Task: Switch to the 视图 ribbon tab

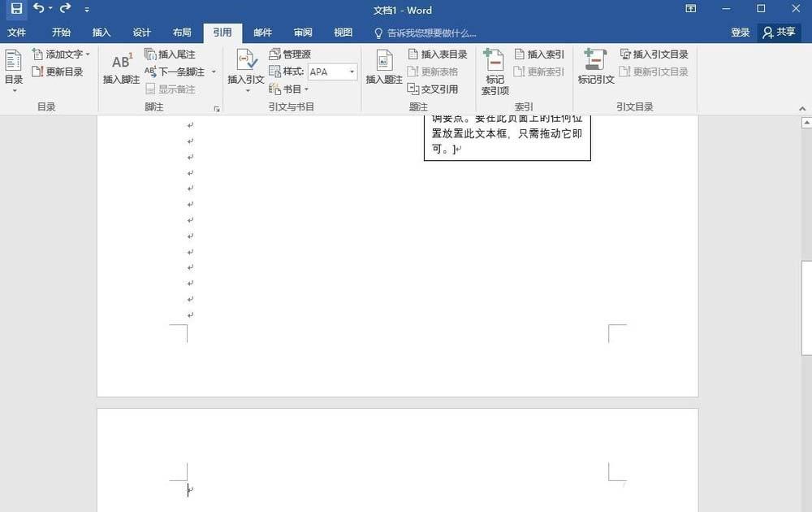Action: click(342, 33)
